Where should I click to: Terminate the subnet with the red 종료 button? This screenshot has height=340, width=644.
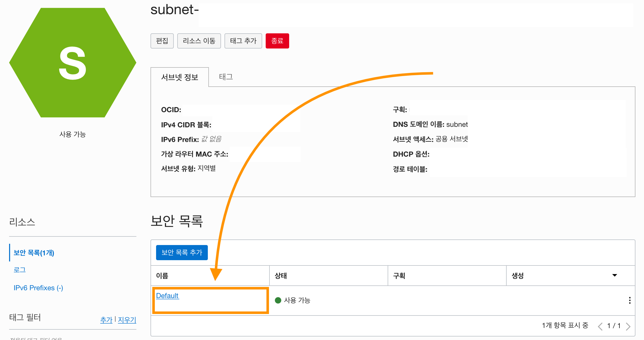[277, 41]
